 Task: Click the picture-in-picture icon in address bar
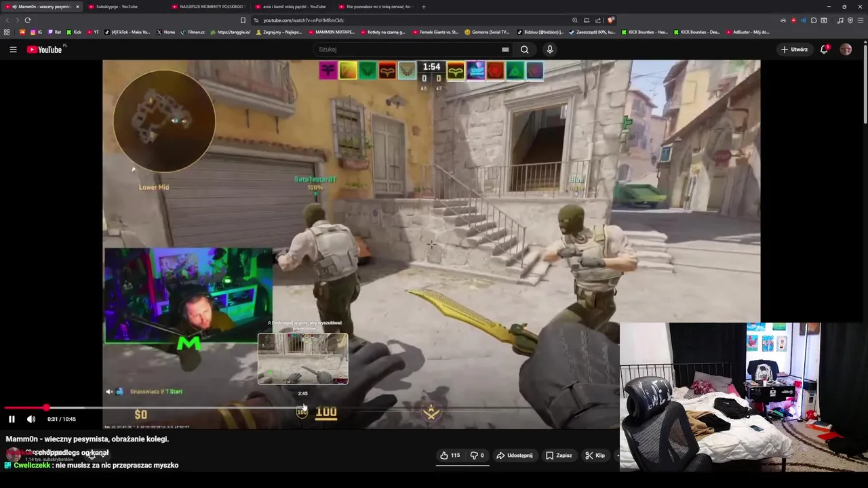click(587, 20)
